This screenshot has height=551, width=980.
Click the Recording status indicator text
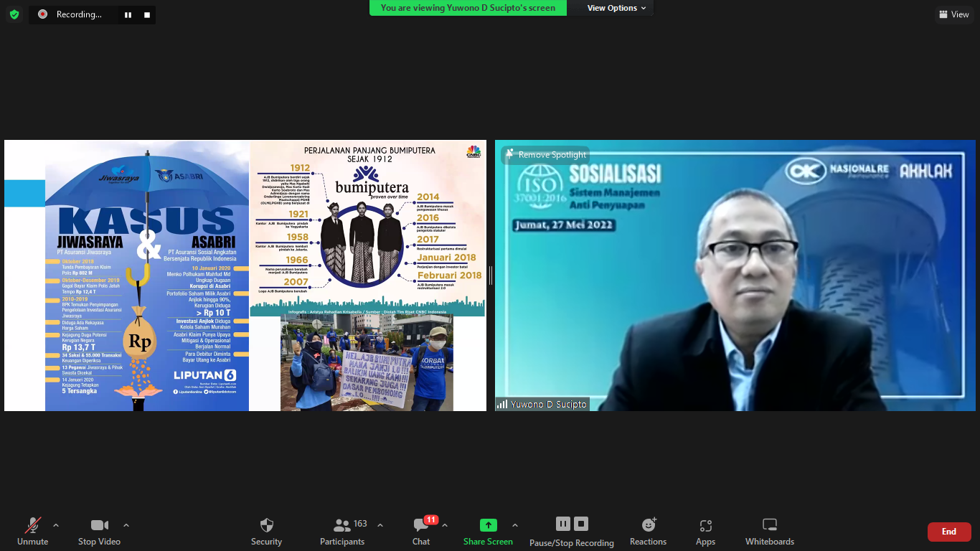point(79,14)
